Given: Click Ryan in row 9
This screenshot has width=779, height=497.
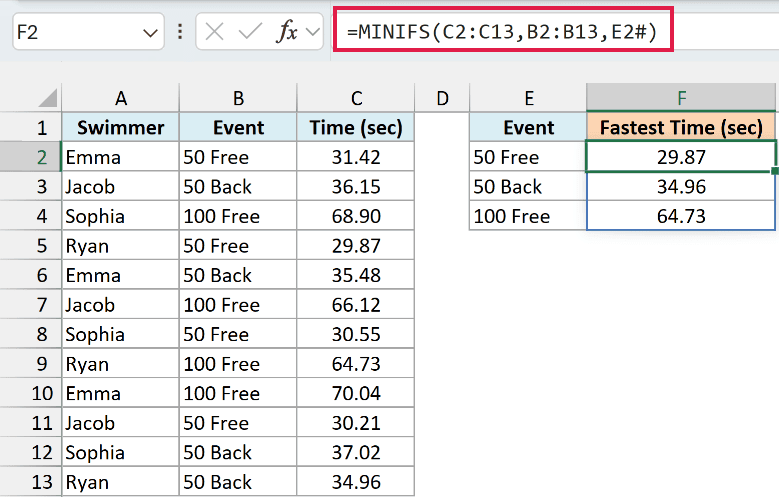Looking at the screenshot, I should pyautogui.click(x=120, y=364).
